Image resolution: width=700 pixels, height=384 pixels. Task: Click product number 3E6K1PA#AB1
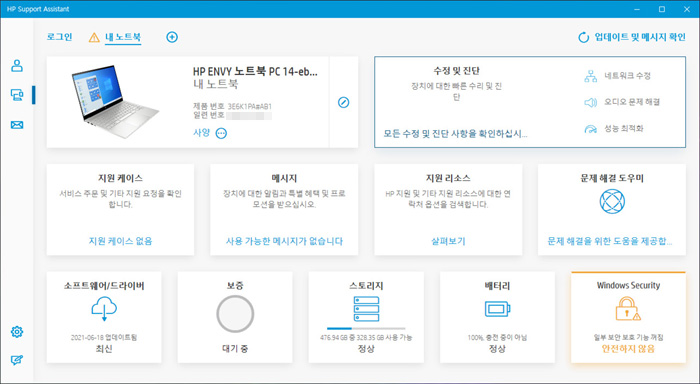pos(250,107)
